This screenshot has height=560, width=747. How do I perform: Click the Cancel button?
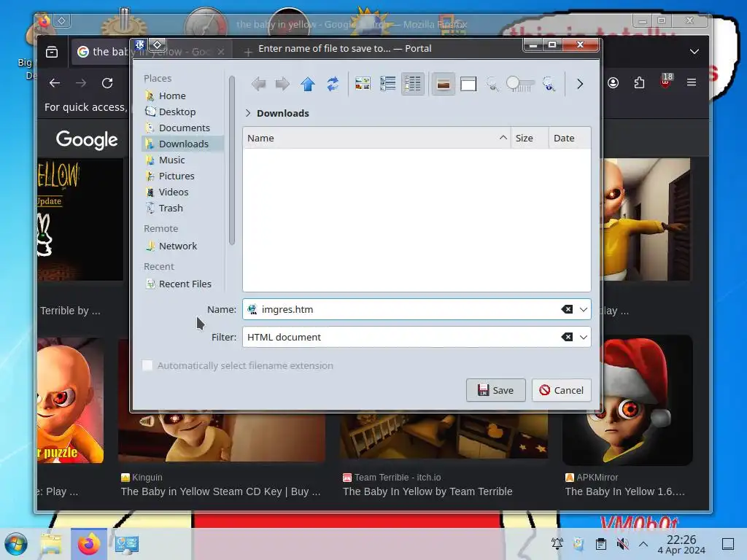point(561,391)
